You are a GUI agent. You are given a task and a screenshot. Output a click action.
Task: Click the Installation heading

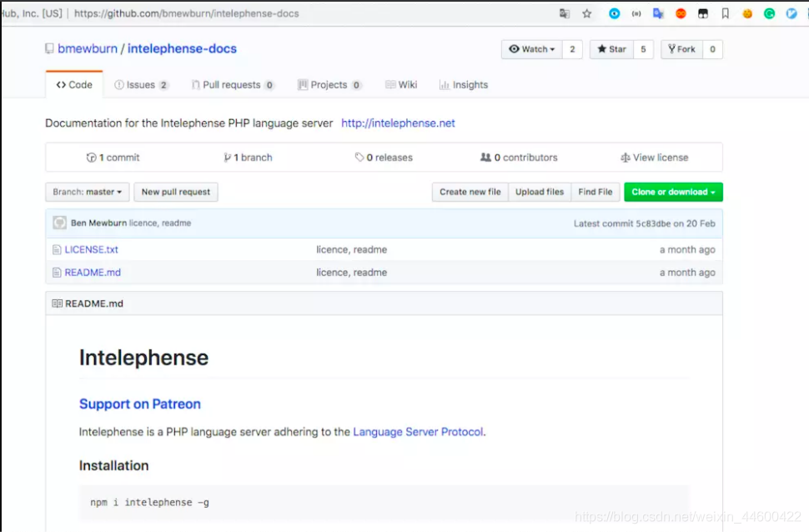[113, 466]
